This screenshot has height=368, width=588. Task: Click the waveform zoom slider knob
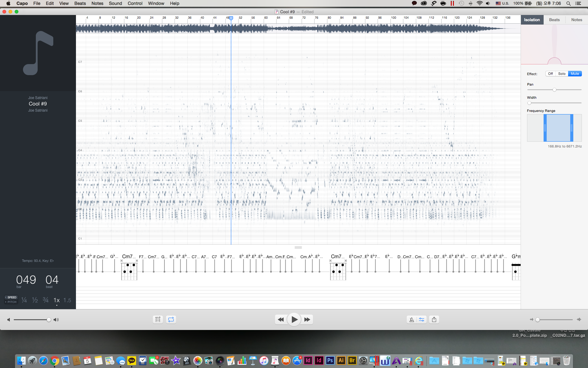537,320
